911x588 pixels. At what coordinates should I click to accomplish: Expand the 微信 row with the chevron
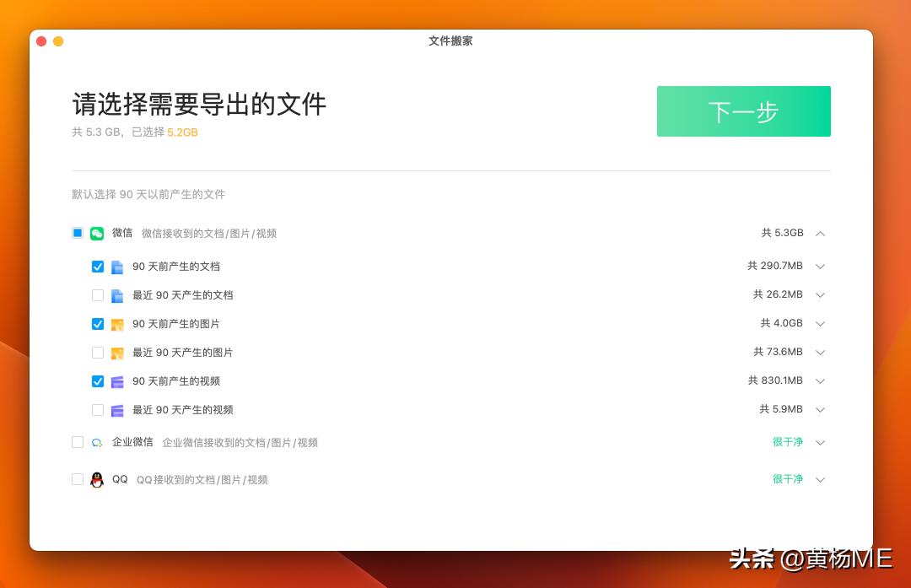[820, 233]
